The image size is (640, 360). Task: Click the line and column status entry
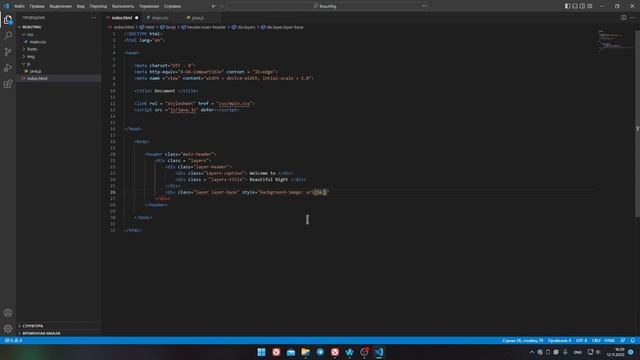tap(523, 340)
